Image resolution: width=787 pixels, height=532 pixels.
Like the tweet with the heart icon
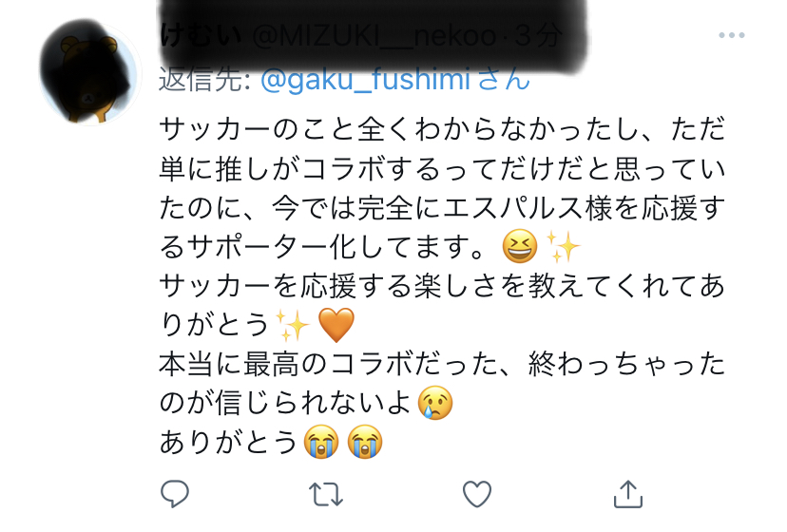476,493
